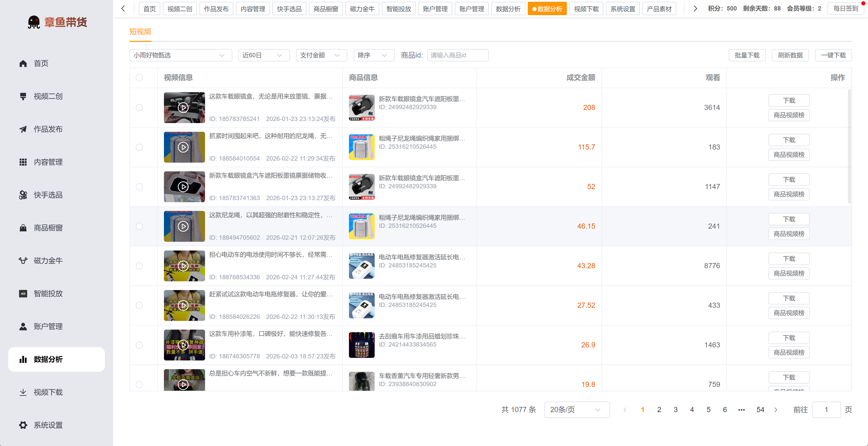The width and height of the screenshot is (868, 446).
Task: Click product thumbnail ID 24214433834565
Action: tap(362, 345)
